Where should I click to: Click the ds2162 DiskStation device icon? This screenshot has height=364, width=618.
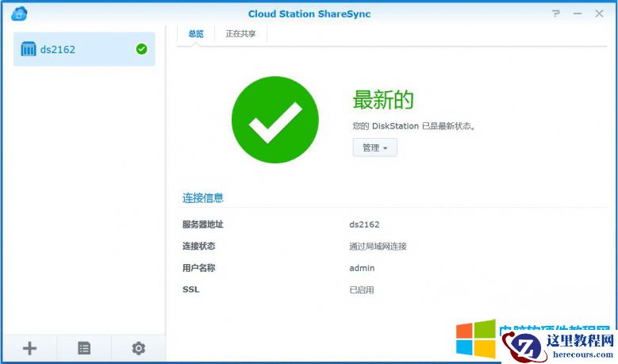pyautogui.click(x=29, y=49)
